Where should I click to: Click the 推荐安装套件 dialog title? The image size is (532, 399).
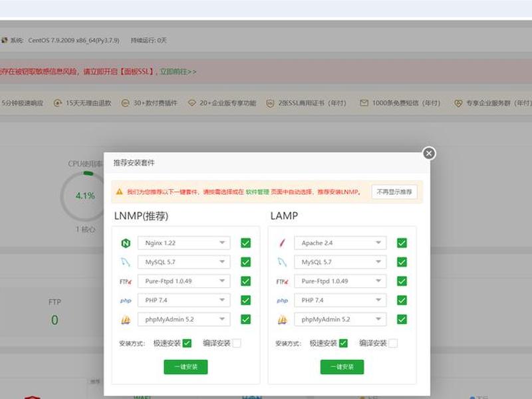134,163
